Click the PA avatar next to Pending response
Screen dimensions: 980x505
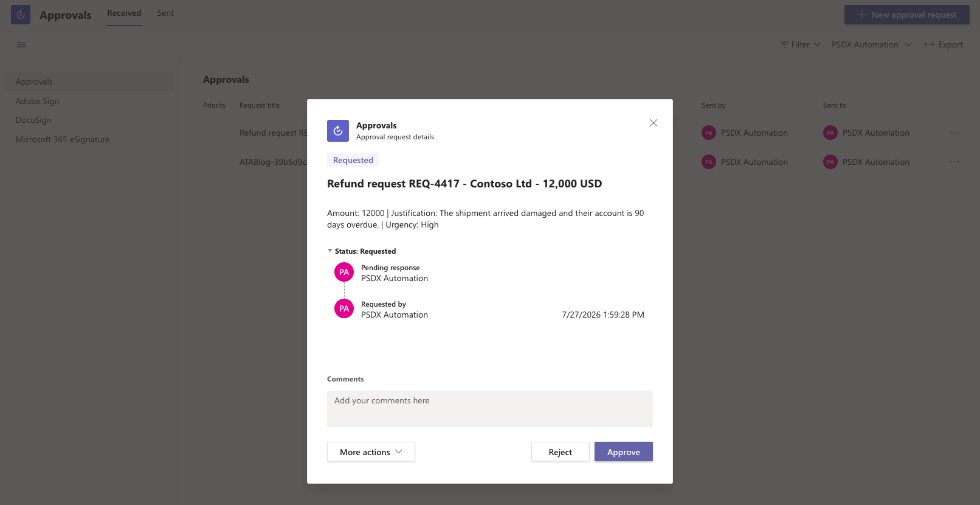click(x=344, y=272)
